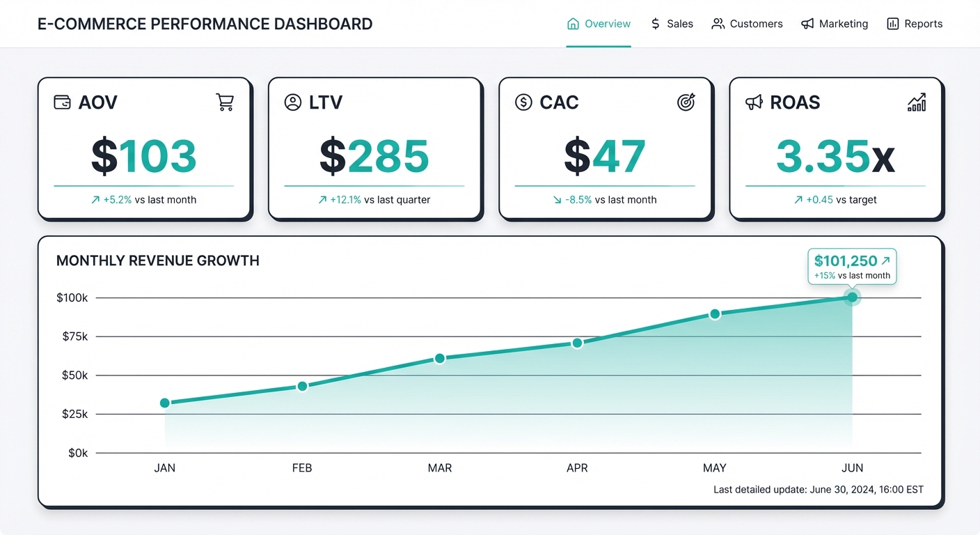The width and height of the screenshot is (980, 535).
Task: Click the target icon on the CAC card
Action: click(x=686, y=102)
